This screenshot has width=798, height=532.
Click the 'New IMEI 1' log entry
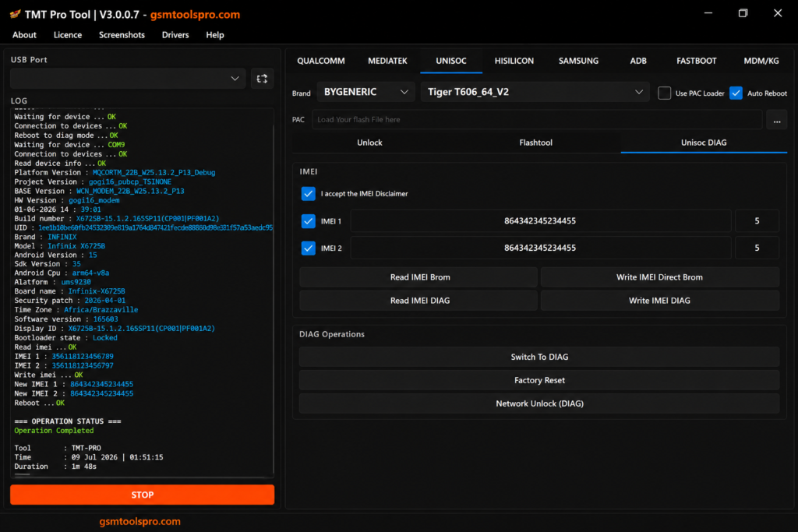tap(74, 385)
